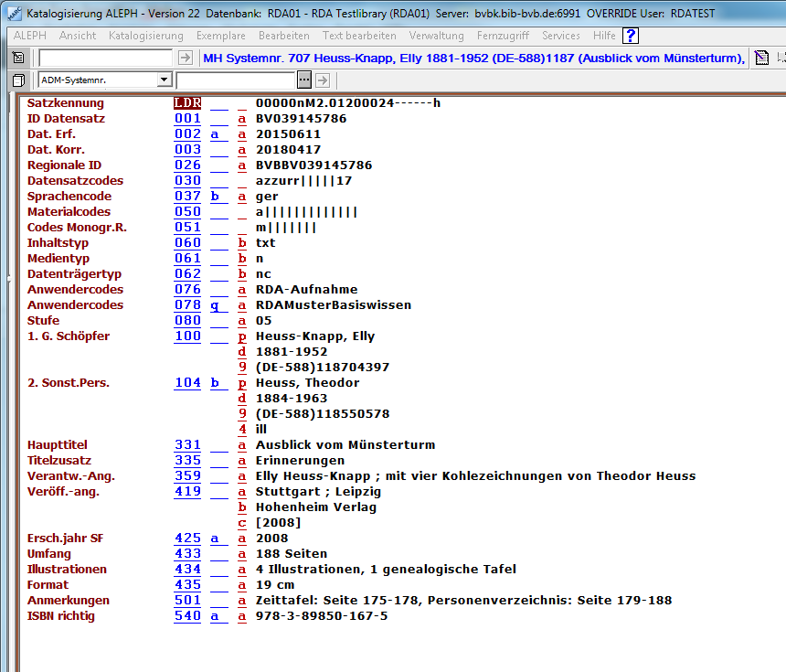
Task: Click the ISBN value 978-3-89850-167-5
Action: (x=322, y=616)
